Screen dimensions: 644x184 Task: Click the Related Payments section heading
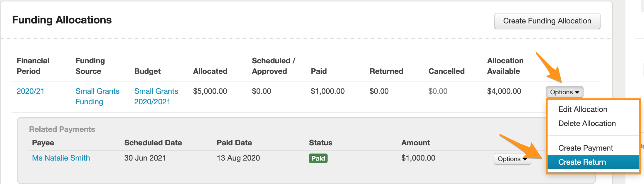62,129
